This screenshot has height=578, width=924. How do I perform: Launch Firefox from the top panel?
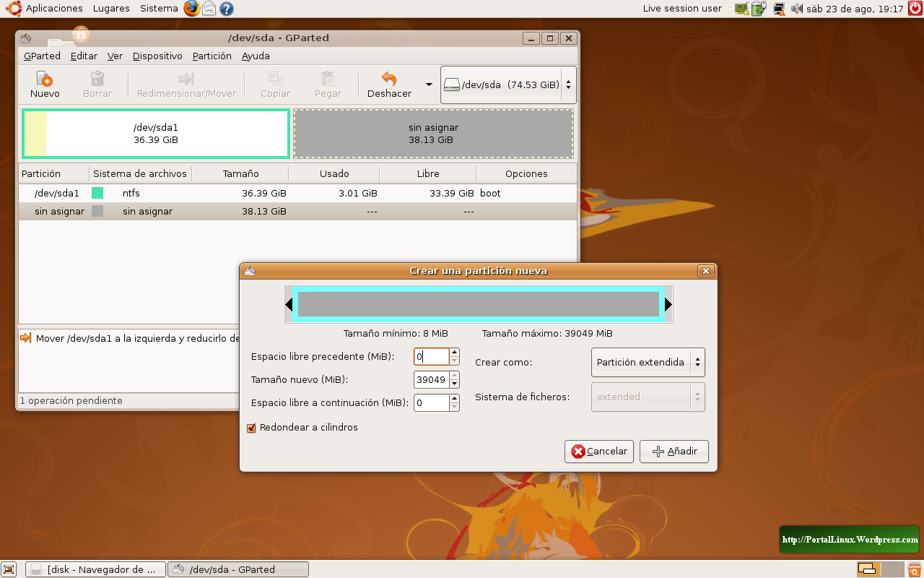[191, 9]
